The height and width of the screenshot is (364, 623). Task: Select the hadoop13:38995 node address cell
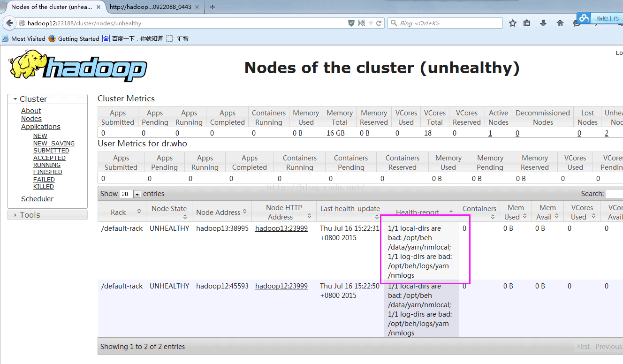(x=222, y=228)
